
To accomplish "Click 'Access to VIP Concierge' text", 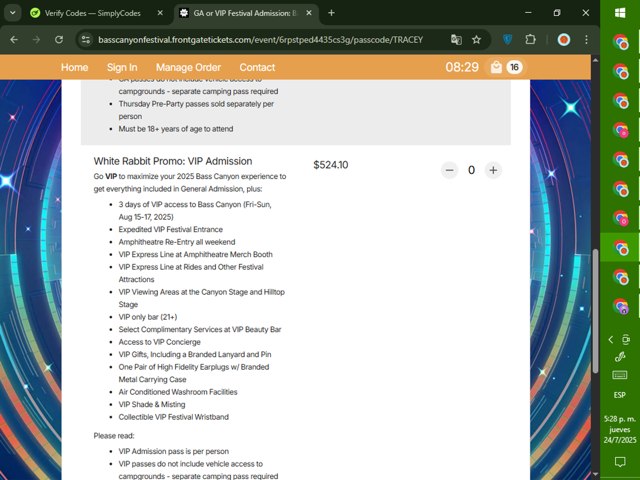I will (160, 342).
